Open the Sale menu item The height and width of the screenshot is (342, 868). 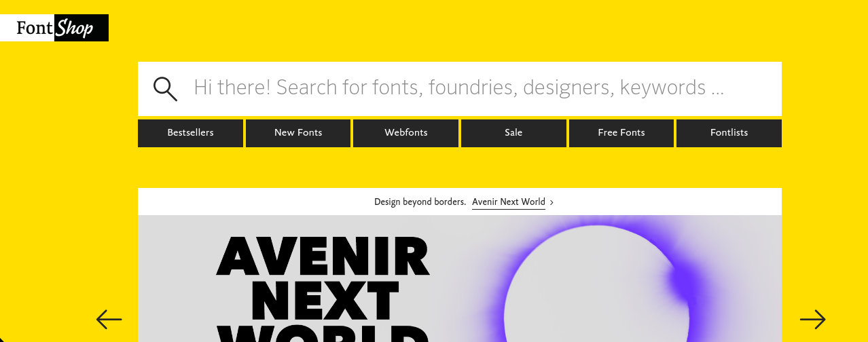tap(513, 133)
